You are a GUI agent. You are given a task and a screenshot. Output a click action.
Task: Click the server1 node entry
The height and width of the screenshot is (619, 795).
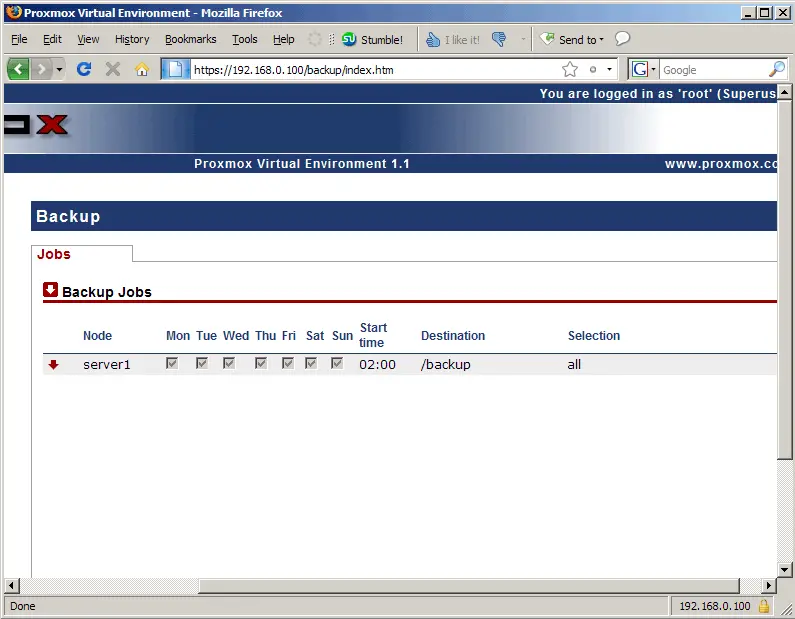coord(106,365)
